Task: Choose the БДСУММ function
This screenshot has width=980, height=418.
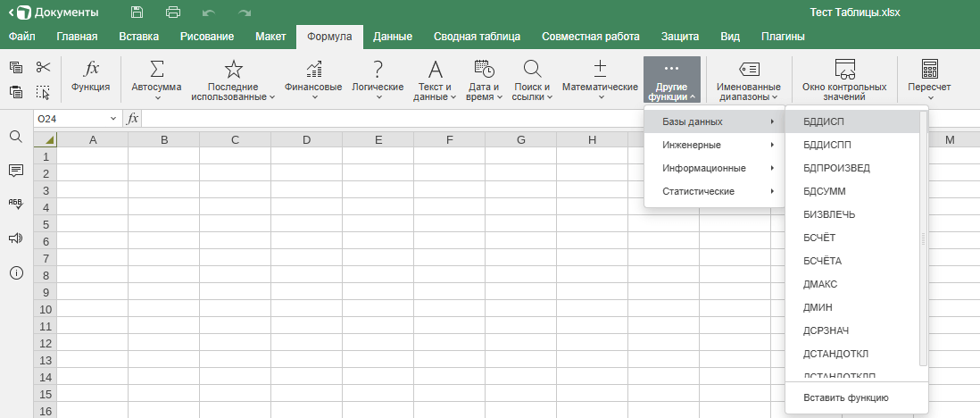Action: [x=852, y=191]
